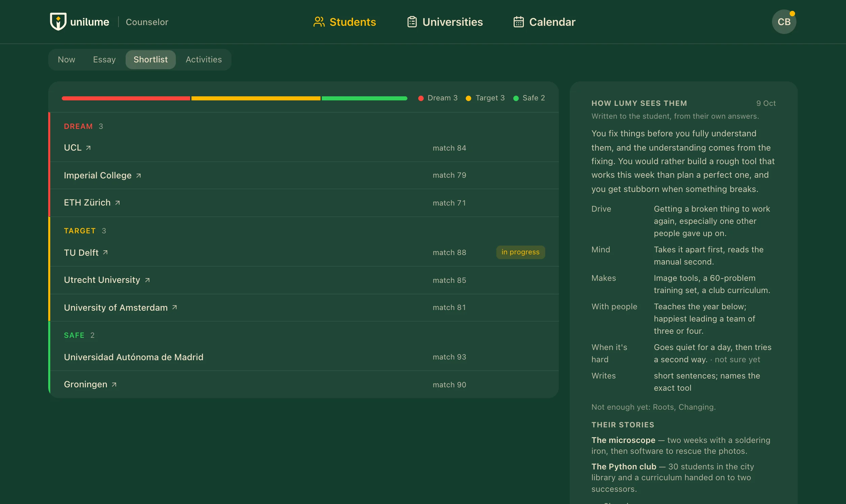The image size is (846, 504).
Task: Click the Students people icon
Action: (x=319, y=22)
